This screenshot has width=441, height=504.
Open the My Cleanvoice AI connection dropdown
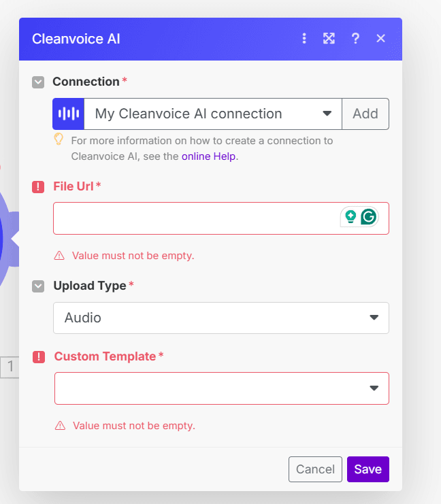pyautogui.click(x=212, y=114)
